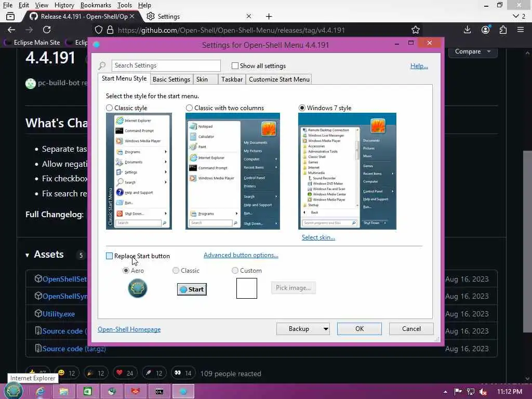Click the Utility.exe asset link
532x399 pixels.
pyautogui.click(x=59, y=314)
